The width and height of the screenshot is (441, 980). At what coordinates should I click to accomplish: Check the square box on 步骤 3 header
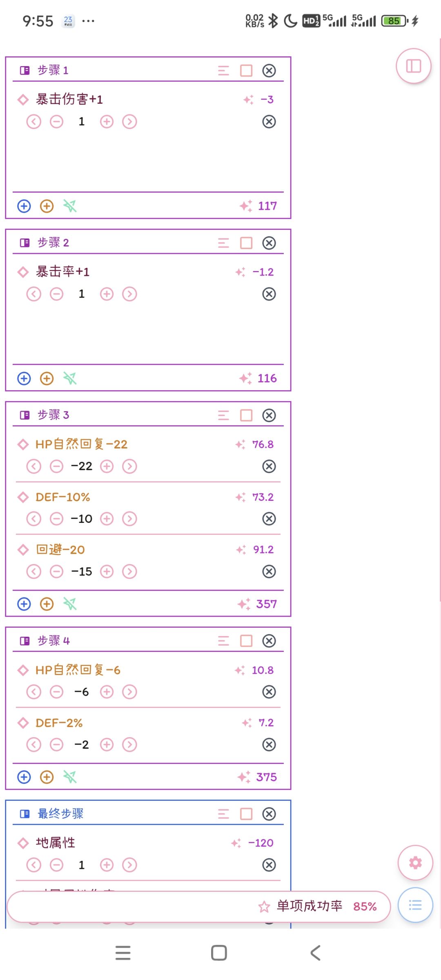[246, 416]
